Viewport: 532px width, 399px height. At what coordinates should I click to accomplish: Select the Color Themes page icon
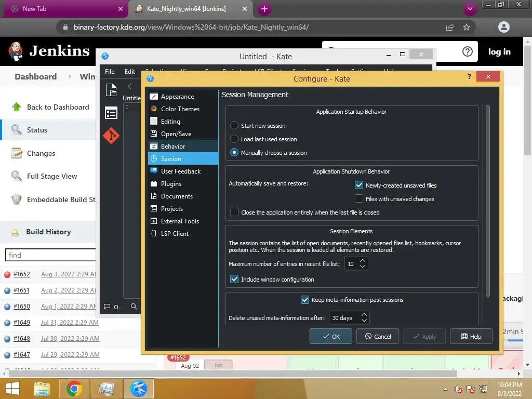154,109
